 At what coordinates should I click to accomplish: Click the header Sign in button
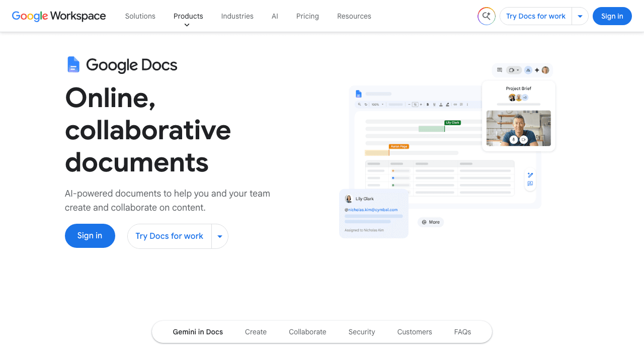[612, 16]
